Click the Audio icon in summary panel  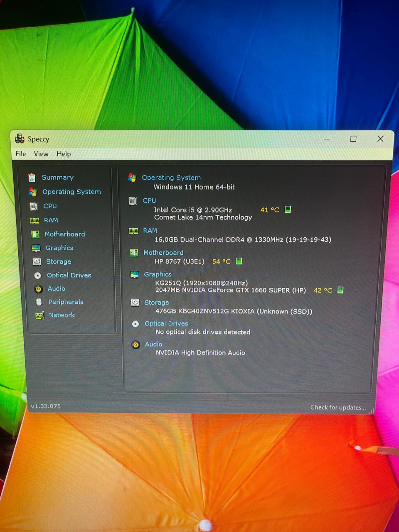tap(136, 345)
